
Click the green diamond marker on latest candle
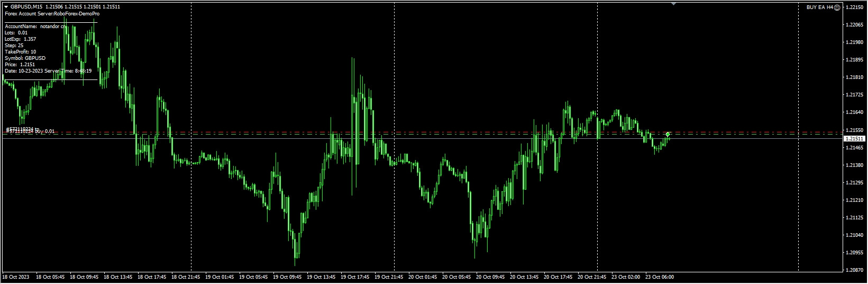669,135
